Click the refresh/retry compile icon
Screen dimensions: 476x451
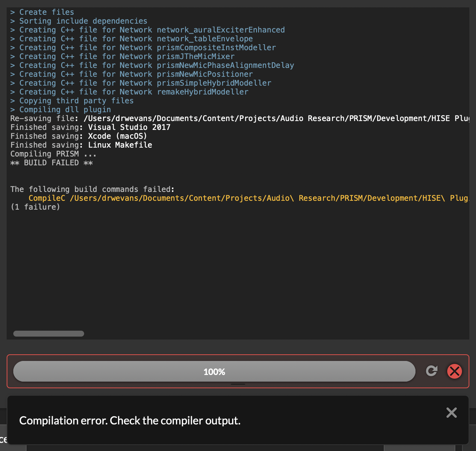point(431,371)
